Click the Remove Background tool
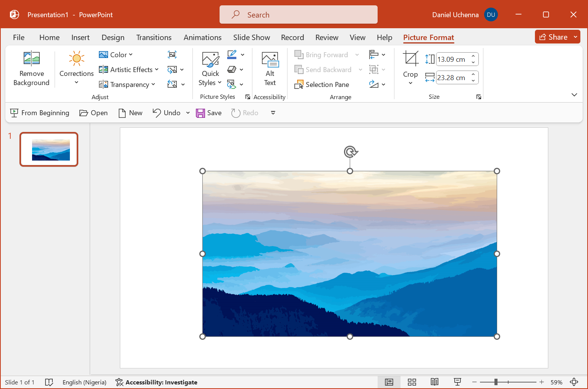This screenshot has width=588, height=389. pos(31,69)
